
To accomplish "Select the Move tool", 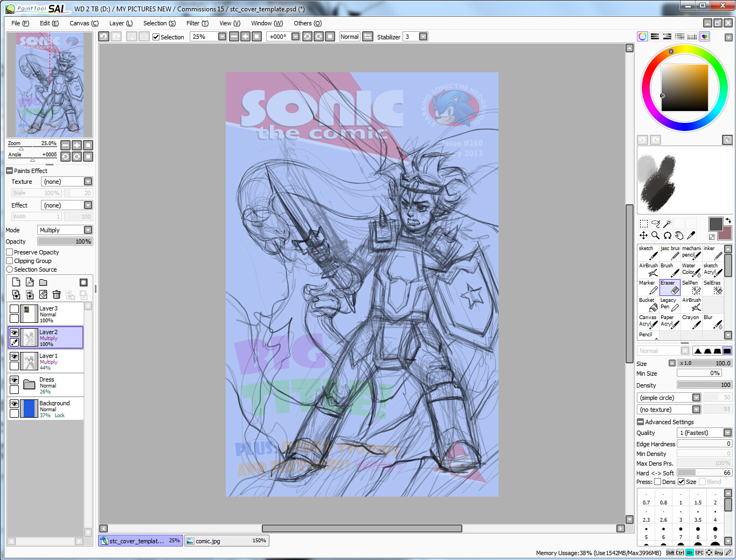I will click(x=643, y=236).
